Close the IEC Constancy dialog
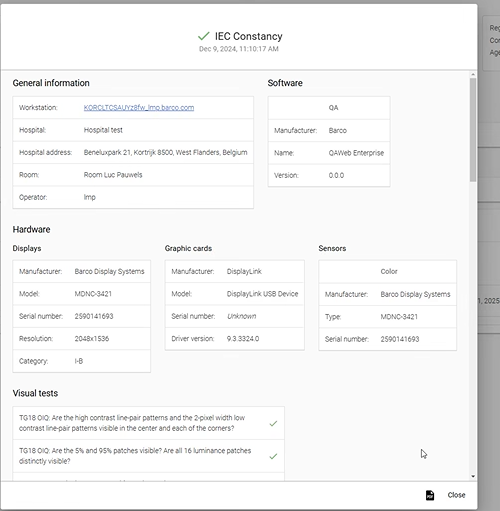Image resolution: width=500 pixels, height=511 pixels. point(456,495)
